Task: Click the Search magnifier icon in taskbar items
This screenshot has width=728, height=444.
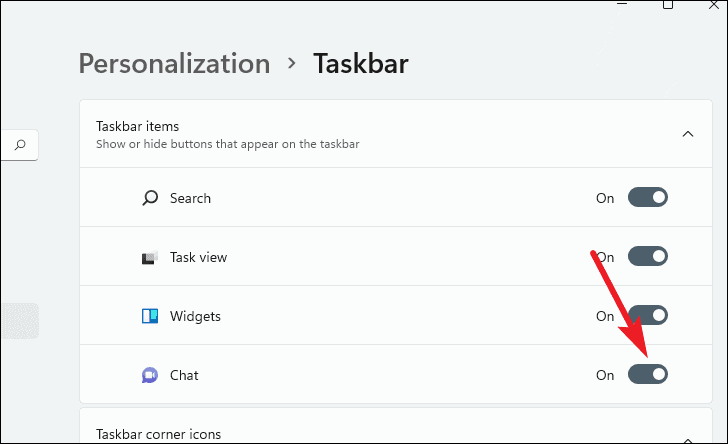Action: pyautogui.click(x=150, y=198)
